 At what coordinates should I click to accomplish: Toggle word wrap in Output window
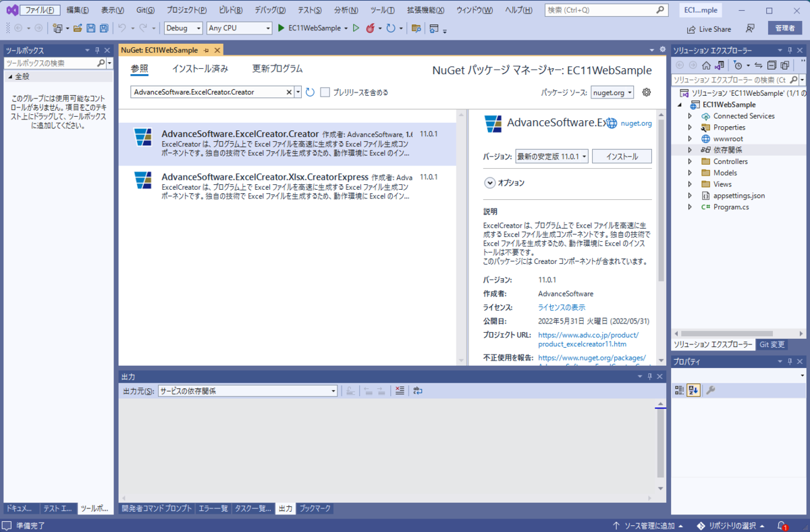pos(418,390)
